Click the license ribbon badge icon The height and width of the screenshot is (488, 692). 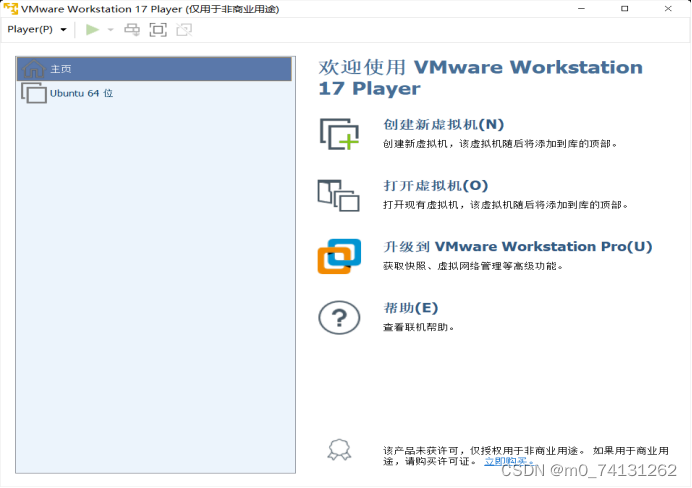pos(339,450)
